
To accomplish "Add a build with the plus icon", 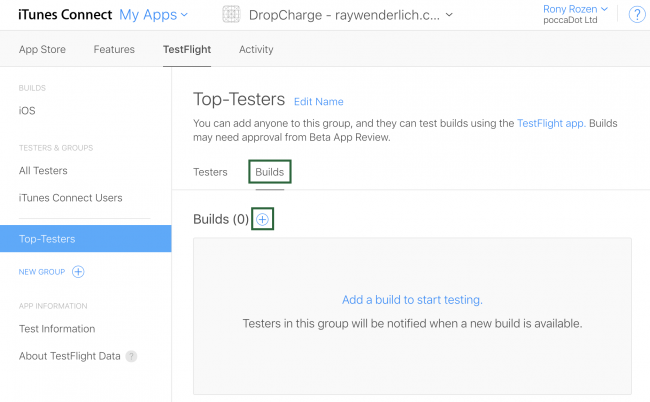I will tap(262, 219).
